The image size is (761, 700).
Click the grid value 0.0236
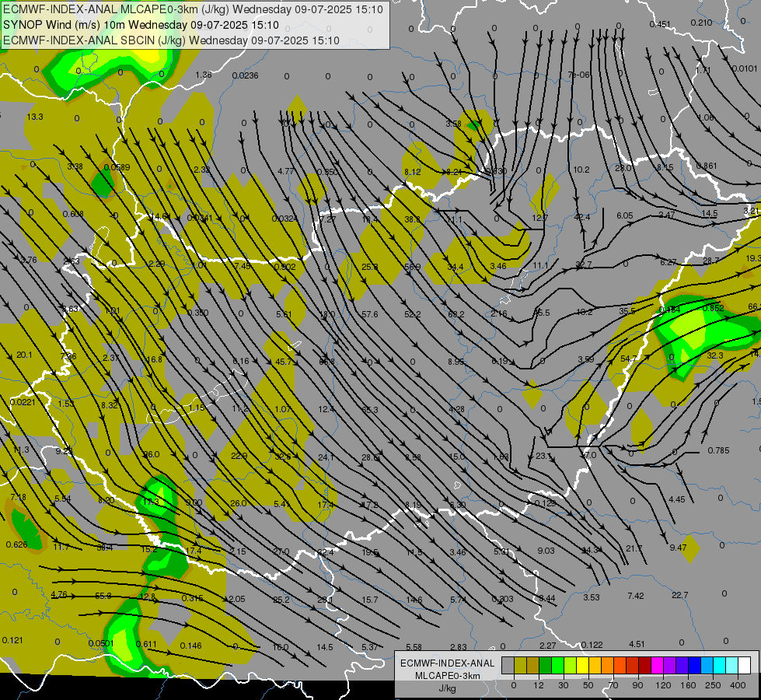[245, 75]
